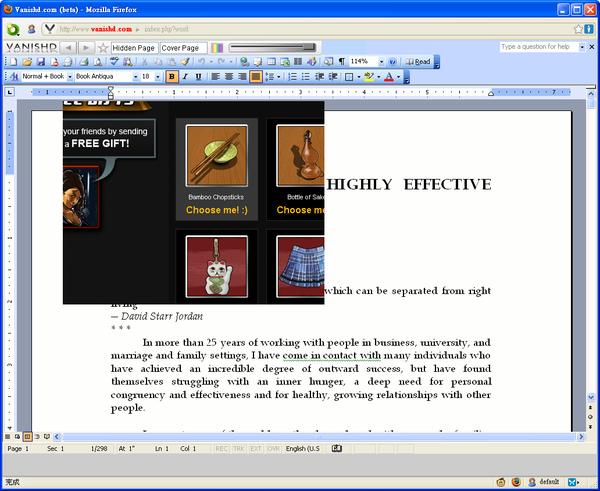Bookmark page with the address bar star
The height and width of the screenshot is (491, 600).
[578, 29]
